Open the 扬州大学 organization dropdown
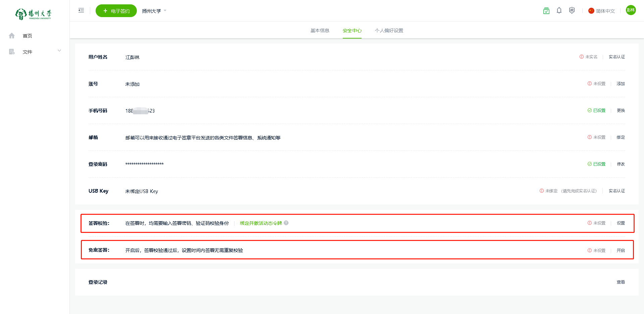 pos(154,11)
